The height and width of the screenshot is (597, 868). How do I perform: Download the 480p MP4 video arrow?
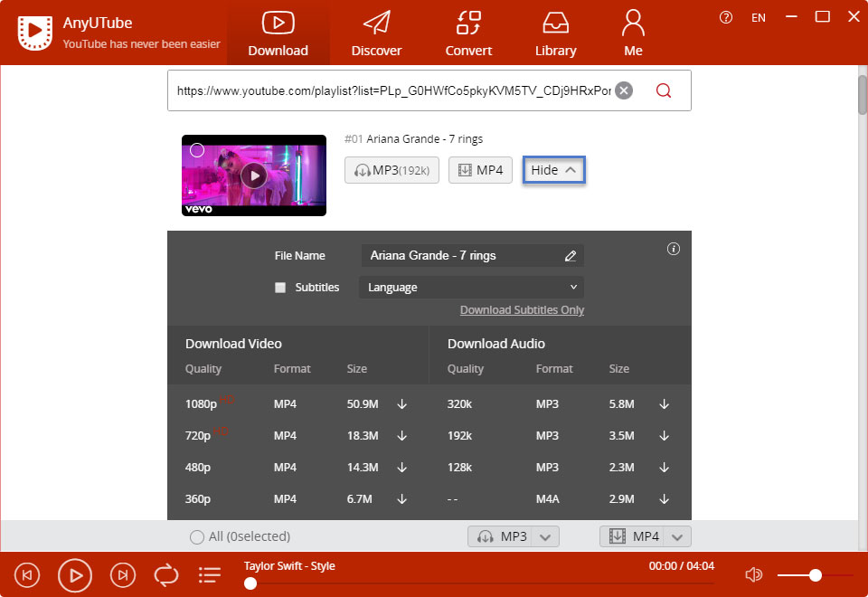[x=401, y=468]
